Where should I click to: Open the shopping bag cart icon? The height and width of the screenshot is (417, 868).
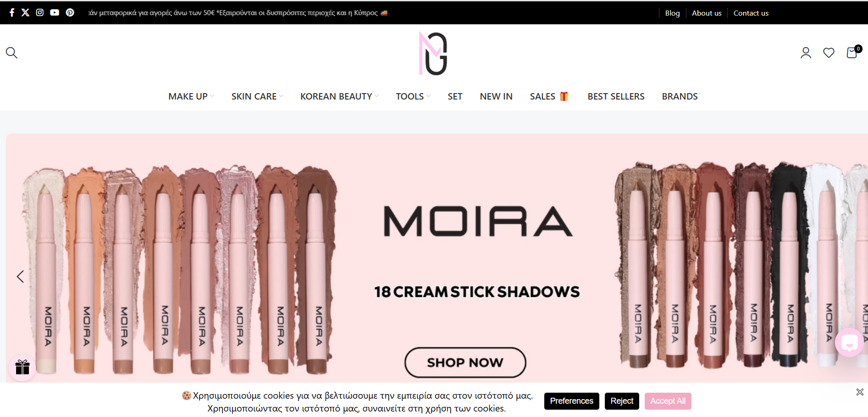(x=853, y=52)
